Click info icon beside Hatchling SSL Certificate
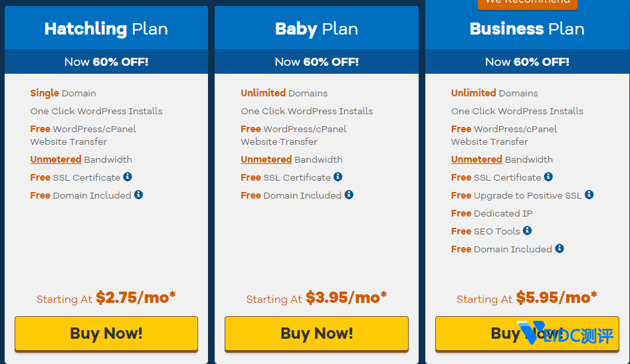 pos(128,177)
